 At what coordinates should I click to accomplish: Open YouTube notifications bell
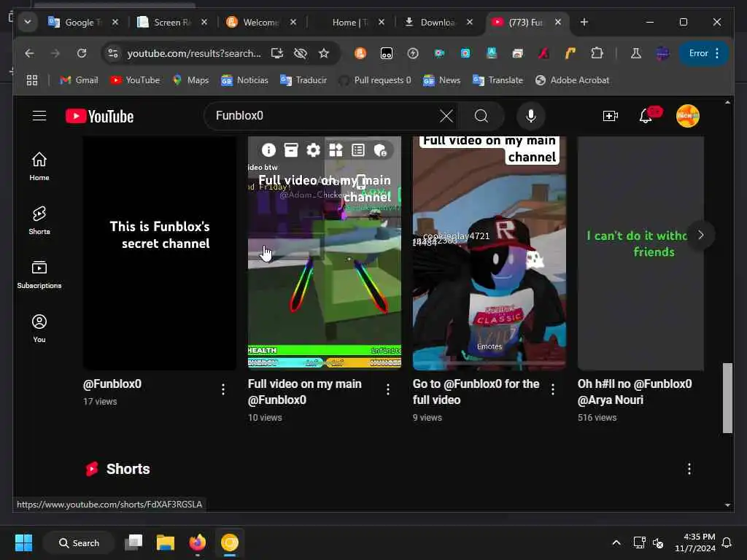(x=646, y=116)
